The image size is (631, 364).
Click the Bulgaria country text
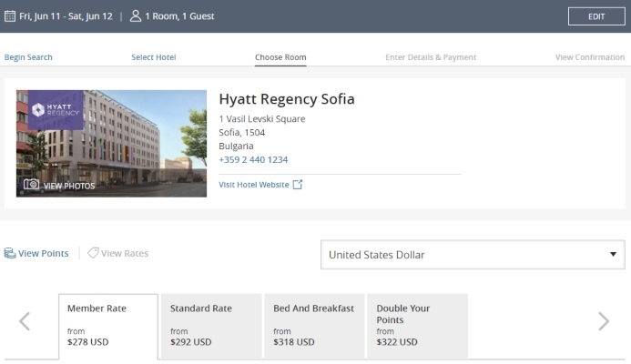coord(236,146)
